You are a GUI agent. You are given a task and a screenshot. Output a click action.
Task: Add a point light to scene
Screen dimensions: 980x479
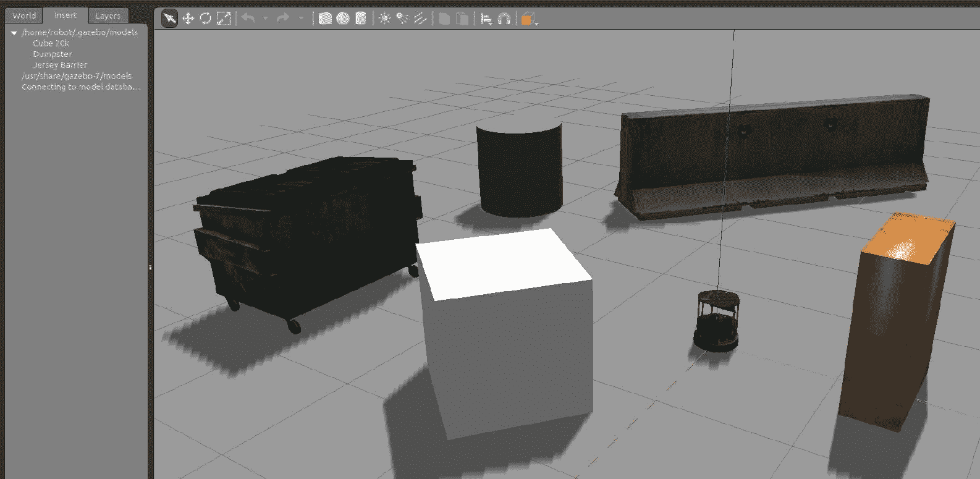[x=384, y=19]
